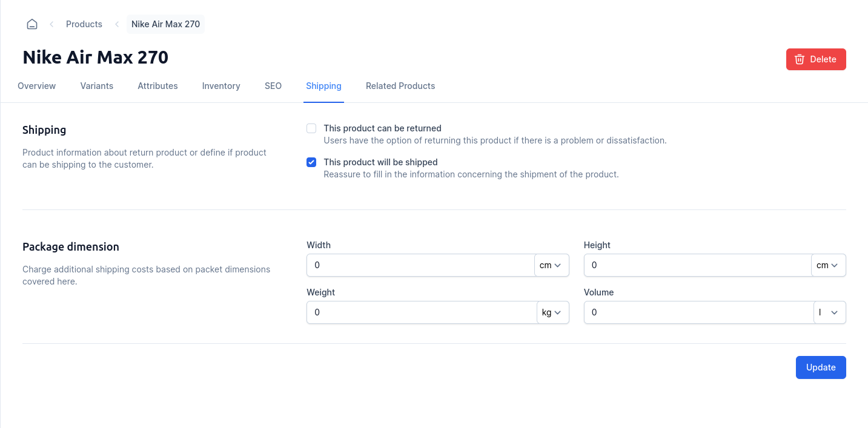Open the Width unit dropdown
The height and width of the screenshot is (428, 868).
pyautogui.click(x=551, y=265)
